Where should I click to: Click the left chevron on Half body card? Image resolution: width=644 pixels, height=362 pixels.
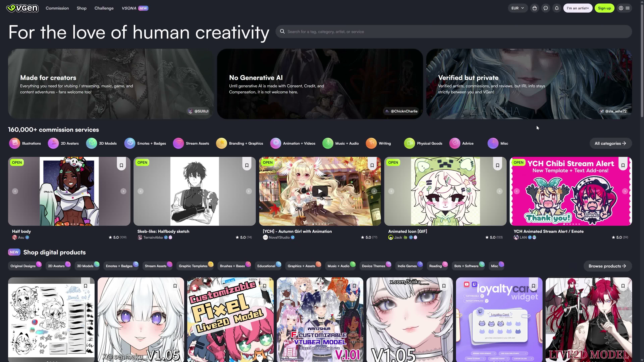15,191
